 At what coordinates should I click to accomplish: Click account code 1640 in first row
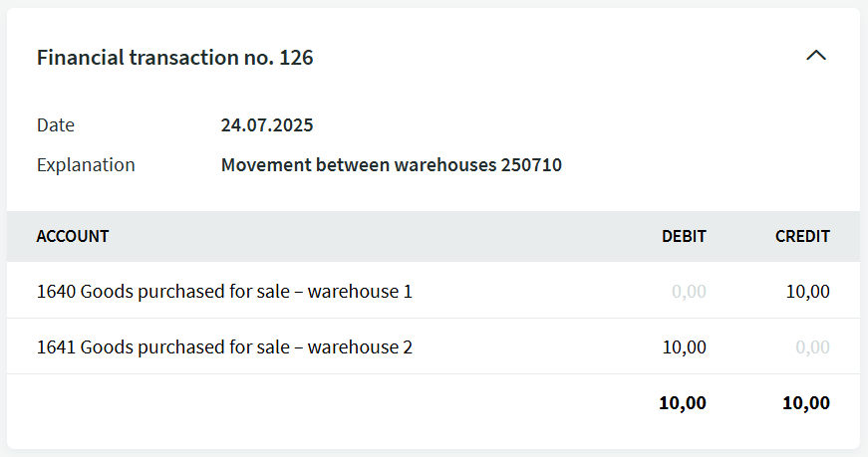coord(56,292)
